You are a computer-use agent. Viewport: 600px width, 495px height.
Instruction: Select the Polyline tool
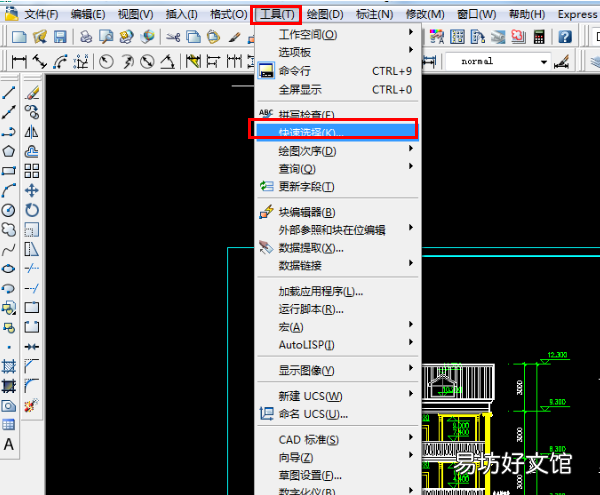(8, 132)
